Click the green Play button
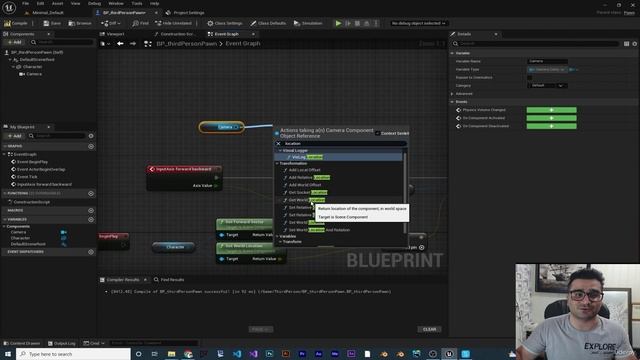Image resolution: width=640 pixels, height=360 pixels. [x=338, y=23]
